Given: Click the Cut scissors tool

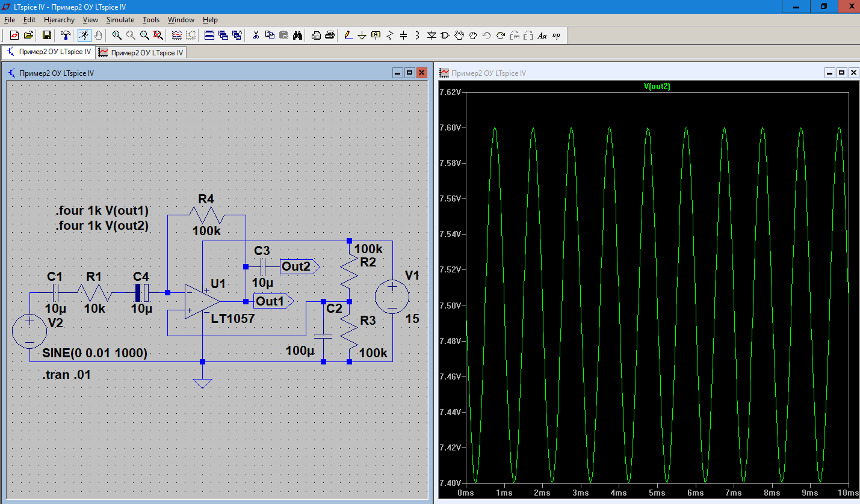Looking at the screenshot, I should 255,35.
